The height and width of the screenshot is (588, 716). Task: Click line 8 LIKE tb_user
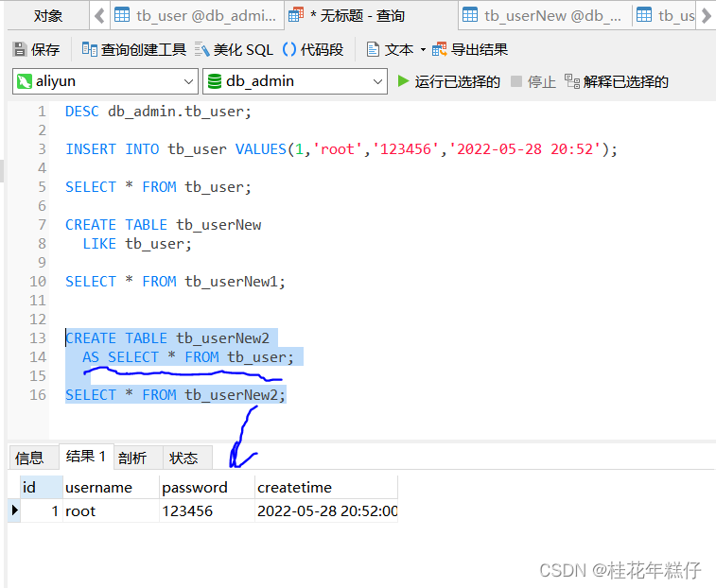[137, 244]
